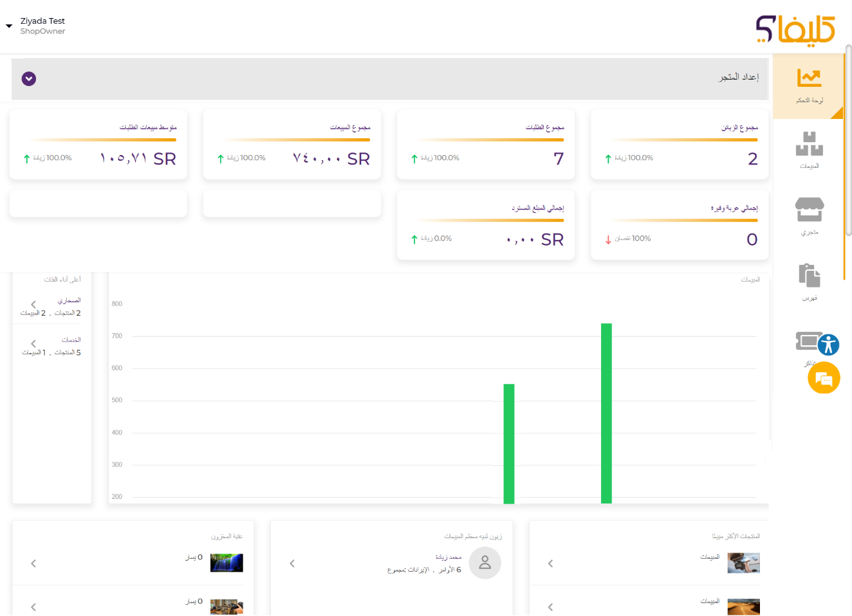Image resolution: width=852 pixels, height=616 pixels.
Task: Click the customer avatar of محمد زيادة
Action: (x=485, y=563)
